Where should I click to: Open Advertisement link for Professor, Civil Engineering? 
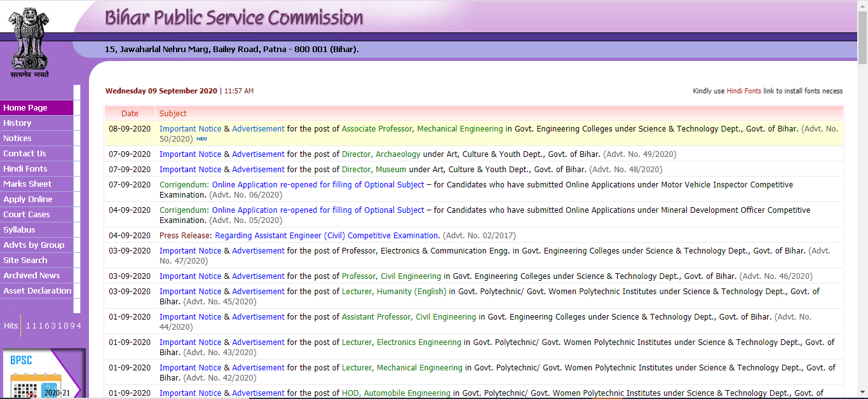pyautogui.click(x=258, y=276)
